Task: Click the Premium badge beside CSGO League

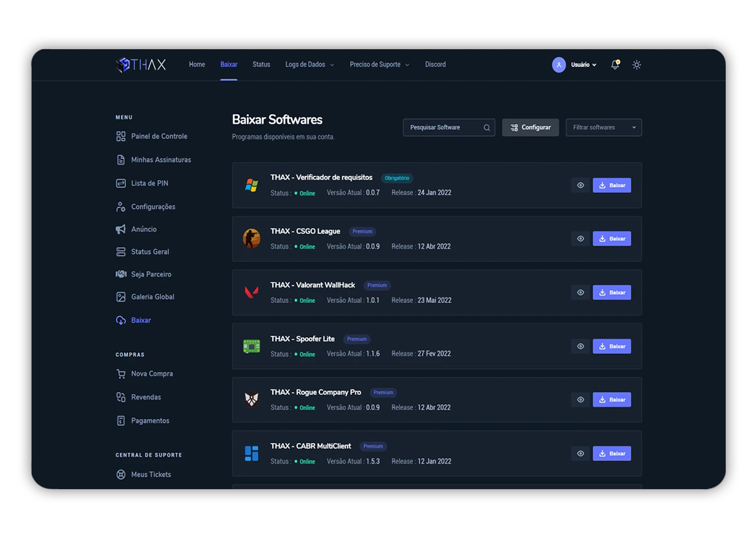Action: [x=362, y=231]
